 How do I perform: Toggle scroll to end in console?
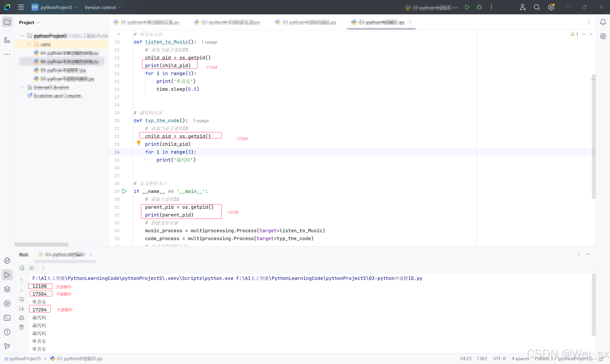click(x=21, y=308)
